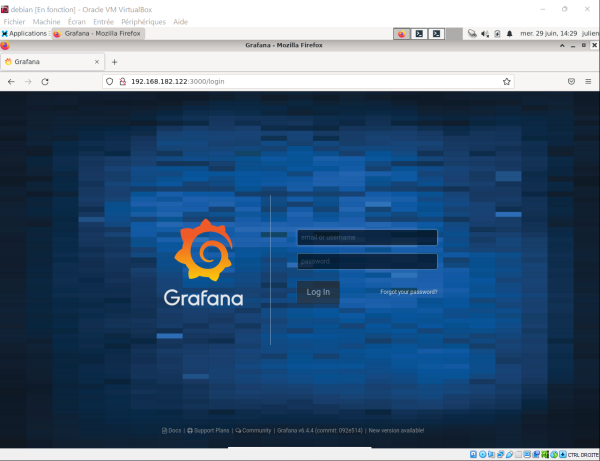Click the power manager battery tray icon

pyautogui.click(x=497, y=34)
